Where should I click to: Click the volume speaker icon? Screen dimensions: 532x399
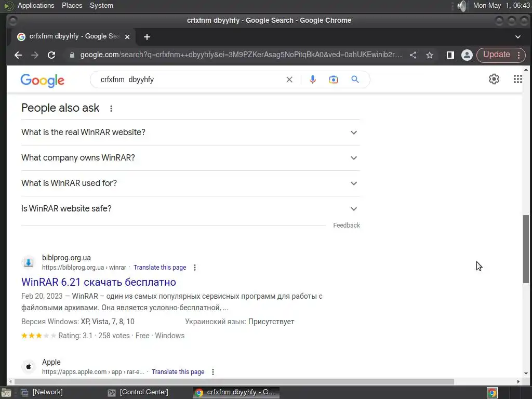[462, 6]
